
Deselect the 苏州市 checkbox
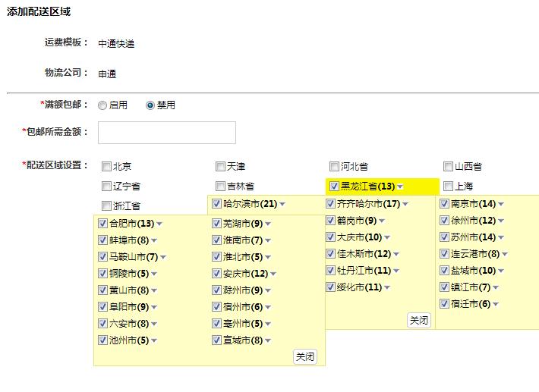[444, 237]
